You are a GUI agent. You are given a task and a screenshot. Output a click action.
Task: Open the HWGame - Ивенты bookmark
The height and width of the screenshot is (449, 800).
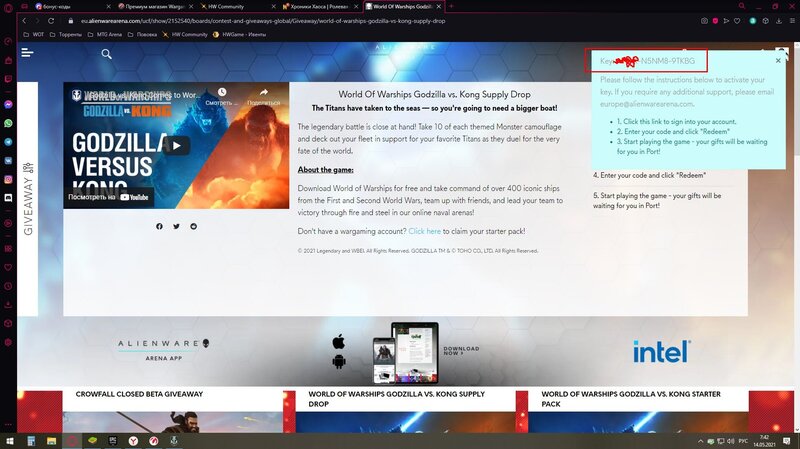click(239, 35)
